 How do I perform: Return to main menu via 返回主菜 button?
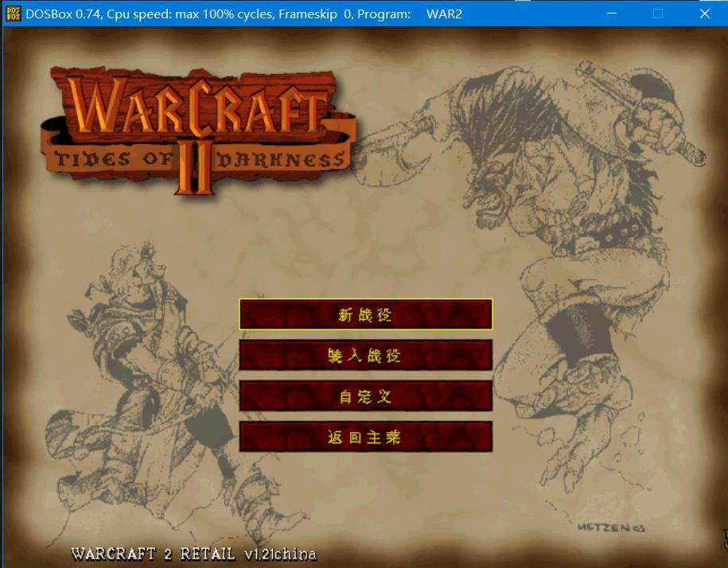[x=366, y=438]
